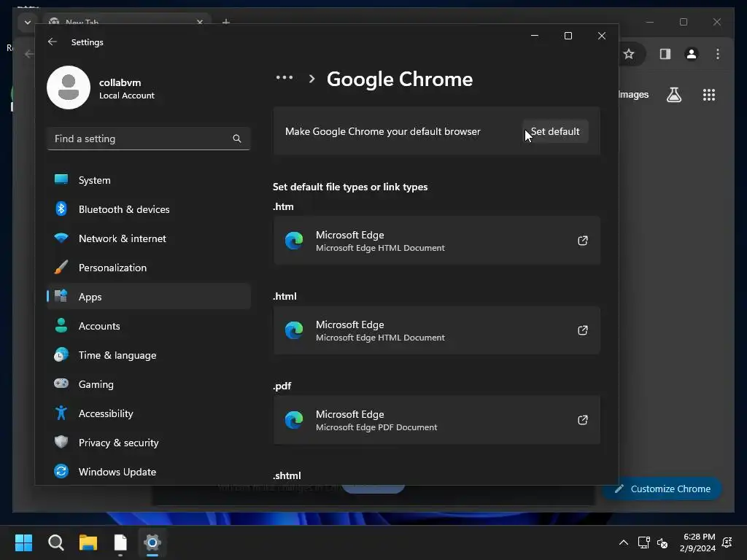Click the shield icon for Privacy & security

61,442
